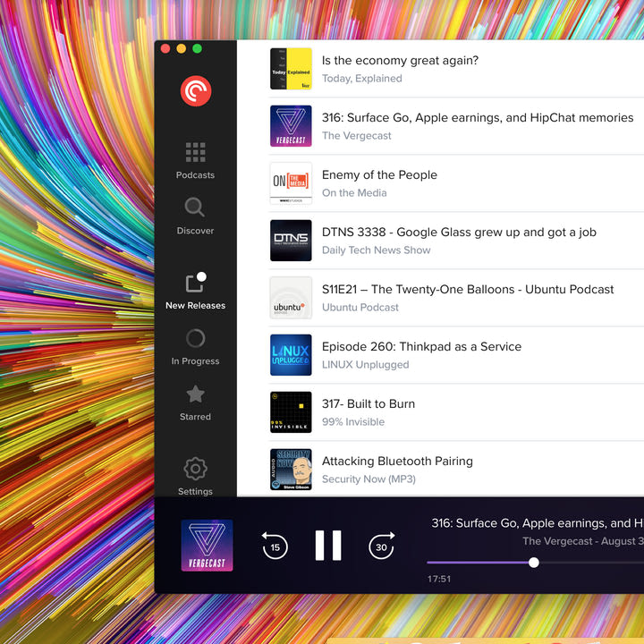
Task: Click On the Media artwork
Action: (x=291, y=183)
